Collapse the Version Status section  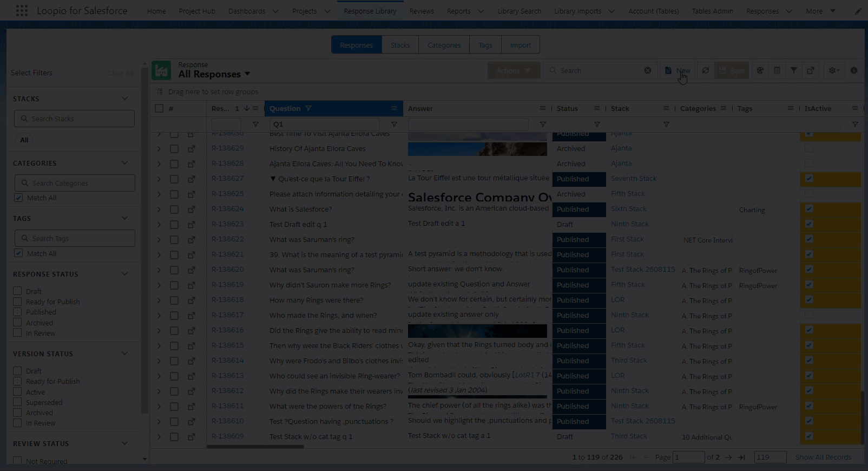pos(125,354)
